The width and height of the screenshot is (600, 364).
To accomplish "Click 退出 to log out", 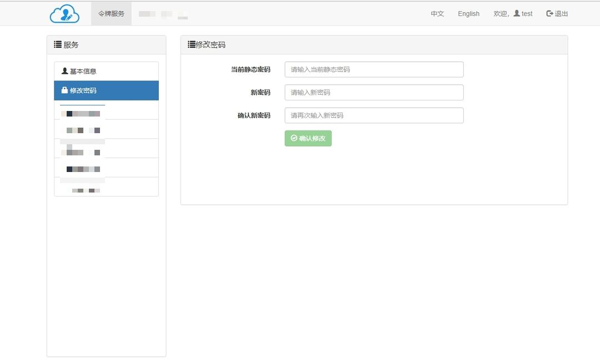I will (x=560, y=13).
